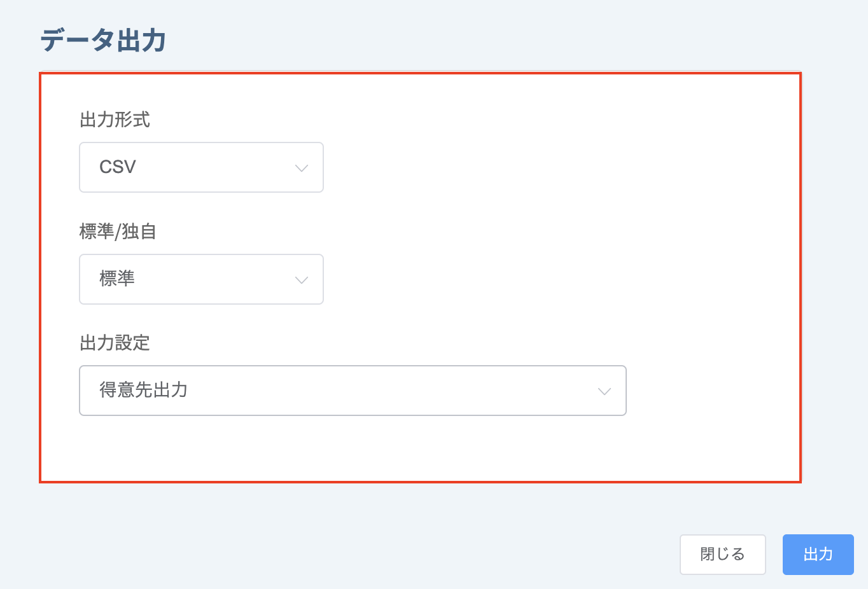Click the 得意先出力 selected value text
The height and width of the screenshot is (589, 868).
[144, 390]
